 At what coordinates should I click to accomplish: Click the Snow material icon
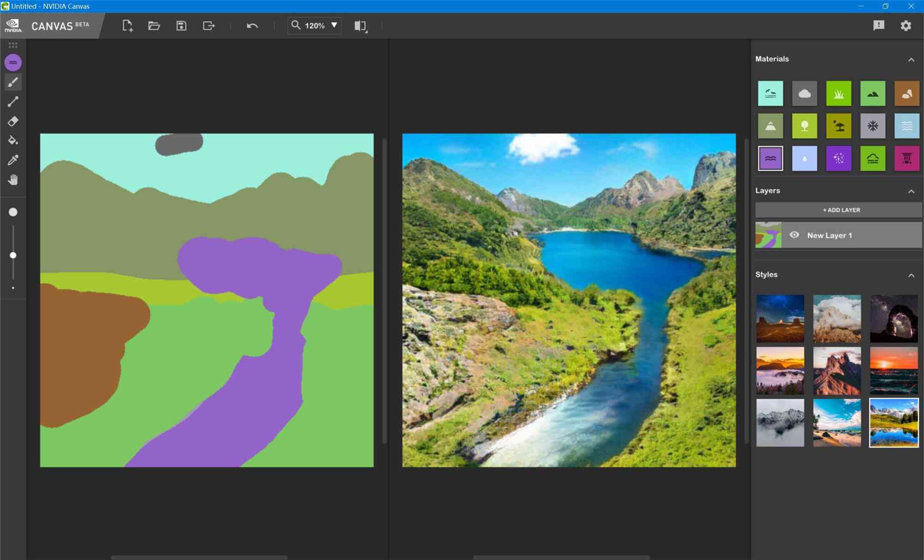(x=872, y=126)
